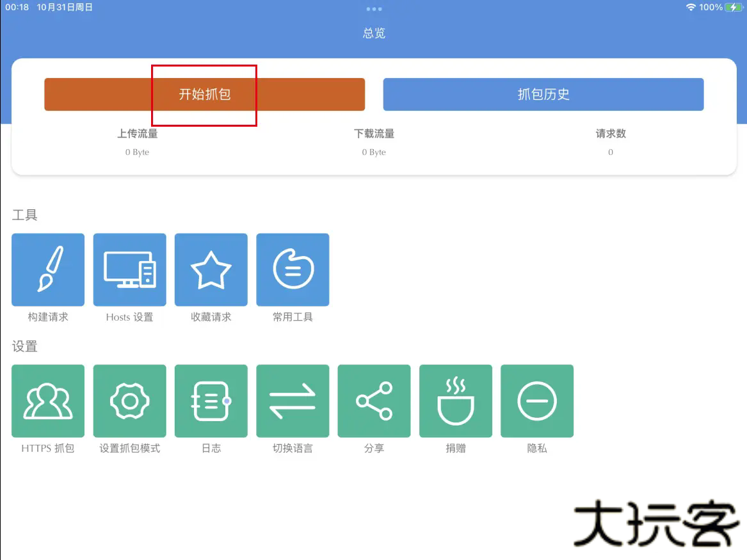This screenshot has width=747, height=560.
Task: Open the Hosts 设置 tool
Action: 129,269
